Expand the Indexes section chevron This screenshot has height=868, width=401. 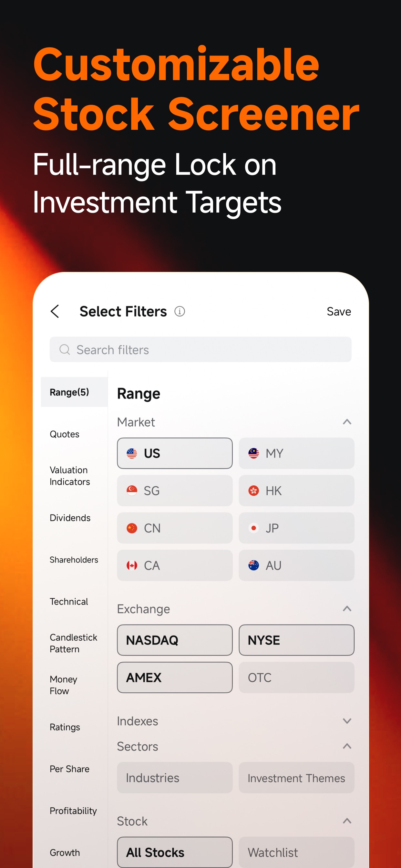pos(347,721)
